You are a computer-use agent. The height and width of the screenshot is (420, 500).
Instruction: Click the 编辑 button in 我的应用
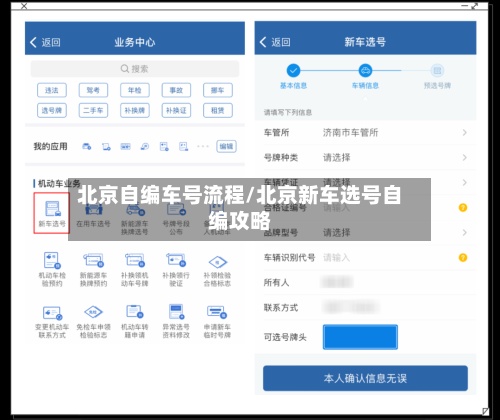226,146
